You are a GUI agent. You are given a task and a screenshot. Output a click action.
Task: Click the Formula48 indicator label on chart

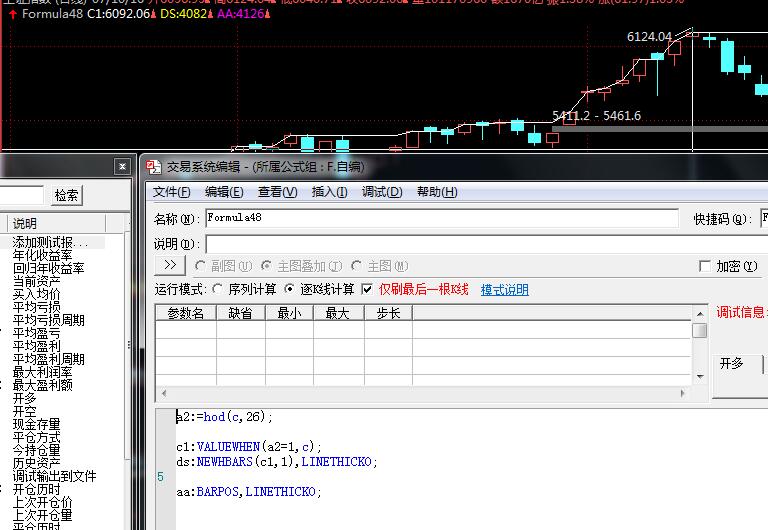[52, 14]
